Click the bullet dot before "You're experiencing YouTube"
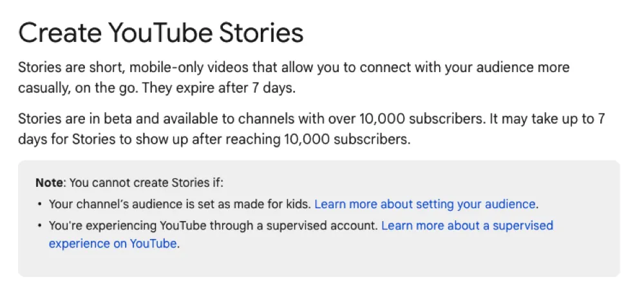 tap(40, 225)
